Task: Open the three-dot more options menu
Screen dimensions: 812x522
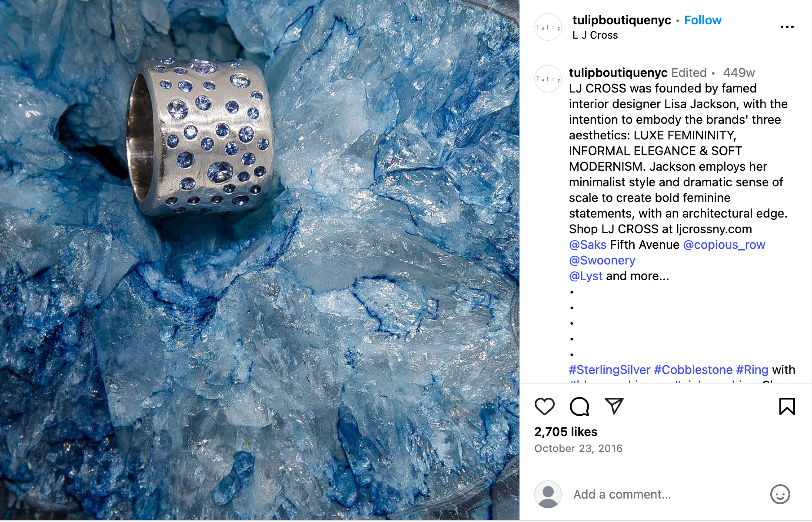Action: click(787, 27)
